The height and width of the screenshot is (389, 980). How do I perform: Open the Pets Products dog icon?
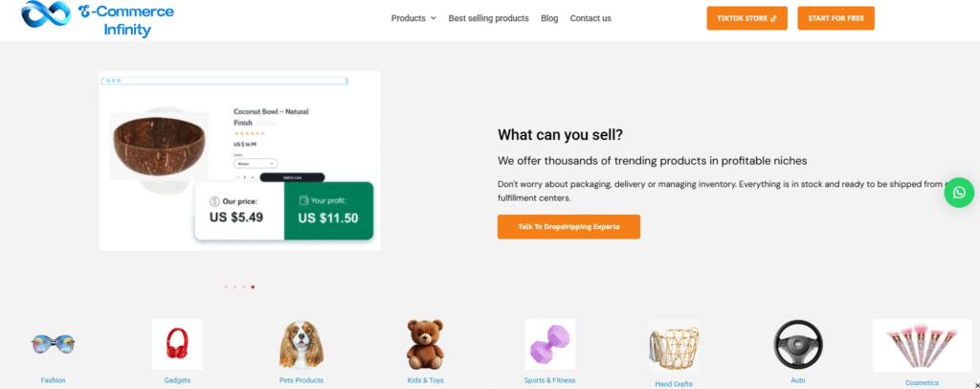click(x=301, y=345)
